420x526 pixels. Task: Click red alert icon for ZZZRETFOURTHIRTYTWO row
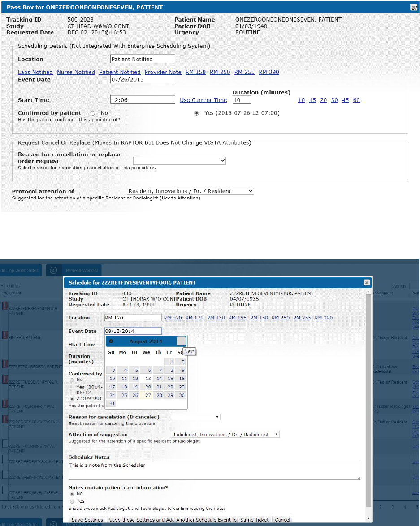click(x=5, y=404)
